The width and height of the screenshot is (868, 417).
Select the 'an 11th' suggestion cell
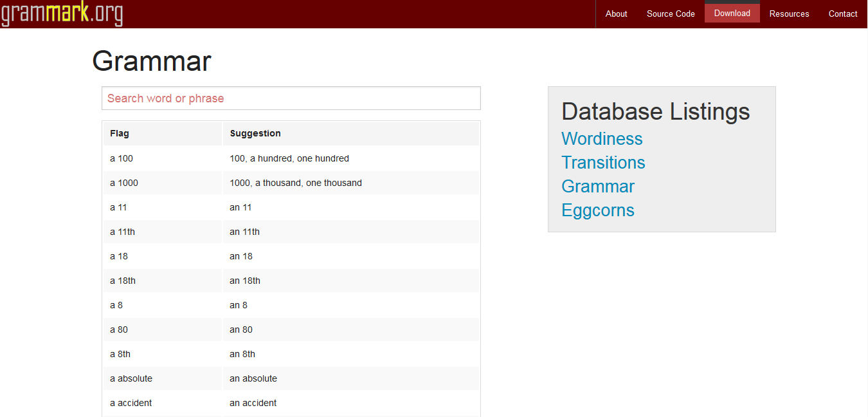(x=351, y=232)
